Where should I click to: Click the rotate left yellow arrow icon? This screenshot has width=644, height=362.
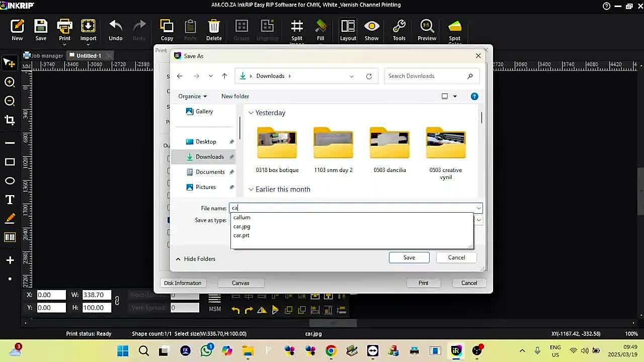(x=235, y=310)
